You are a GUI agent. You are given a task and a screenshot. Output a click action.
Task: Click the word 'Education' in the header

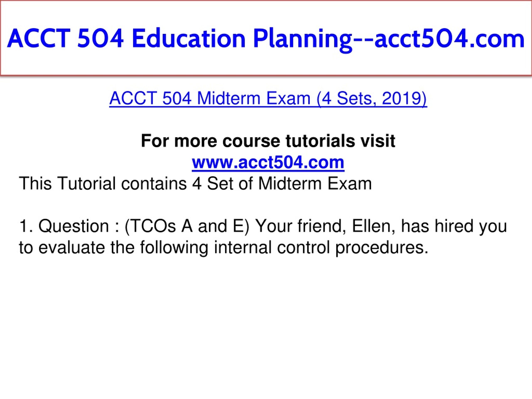[188, 38]
